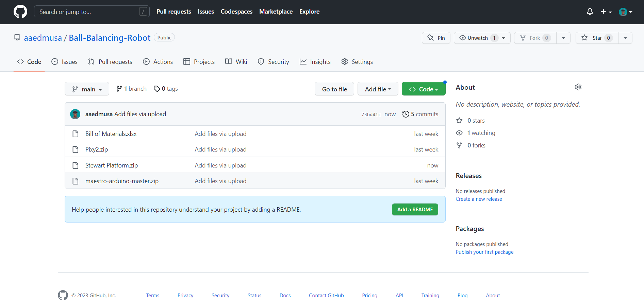Click the Stewart Platform.zip file icon
This screenshot has height=301, width=644.
76,165
